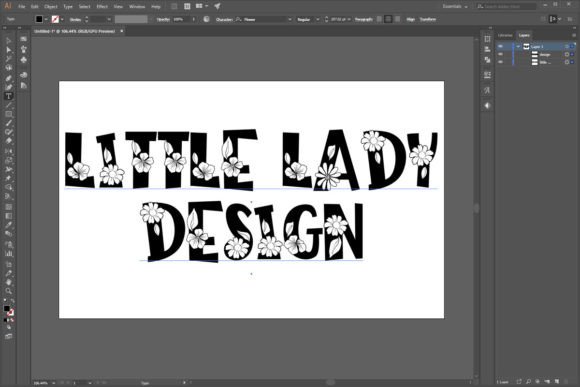
Task: Open the font family dropdown
Action: tap(290, 19)
